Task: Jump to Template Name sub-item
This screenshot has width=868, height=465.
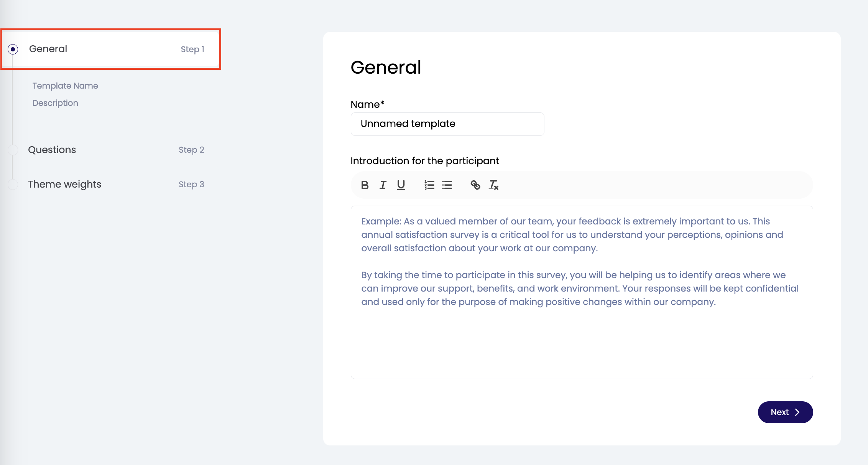Action: [x=65, y=86]
